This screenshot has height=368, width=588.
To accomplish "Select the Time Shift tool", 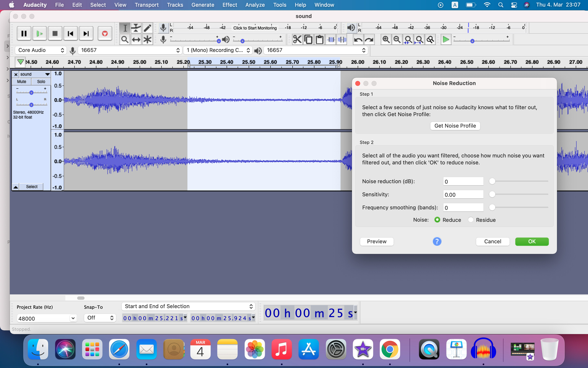I will (136, 39).
